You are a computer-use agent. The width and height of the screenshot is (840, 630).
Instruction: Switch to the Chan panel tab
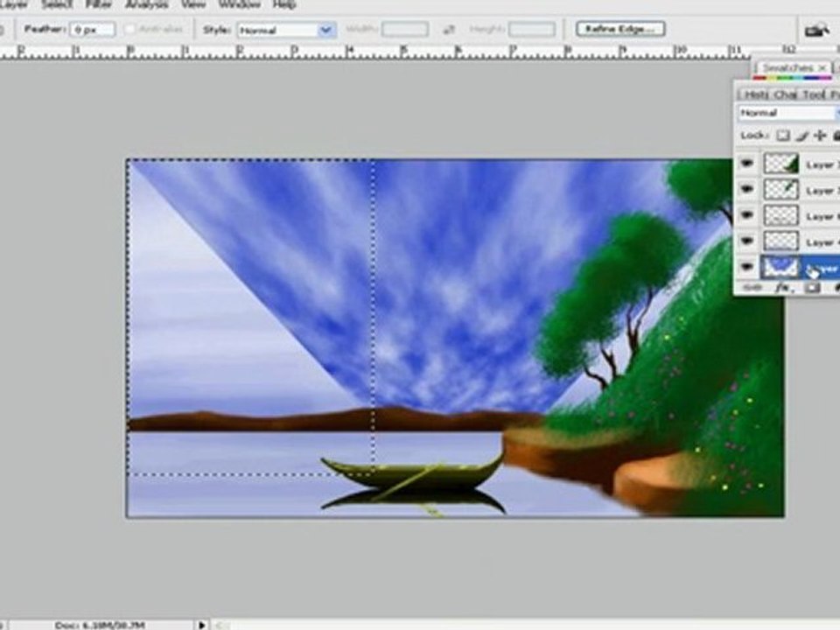(x=786, y=94)
